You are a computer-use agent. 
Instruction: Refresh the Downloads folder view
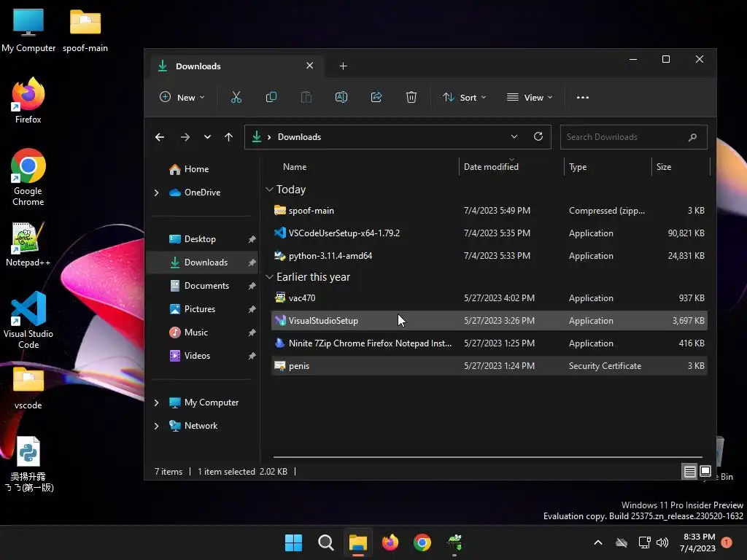[538, 136]
